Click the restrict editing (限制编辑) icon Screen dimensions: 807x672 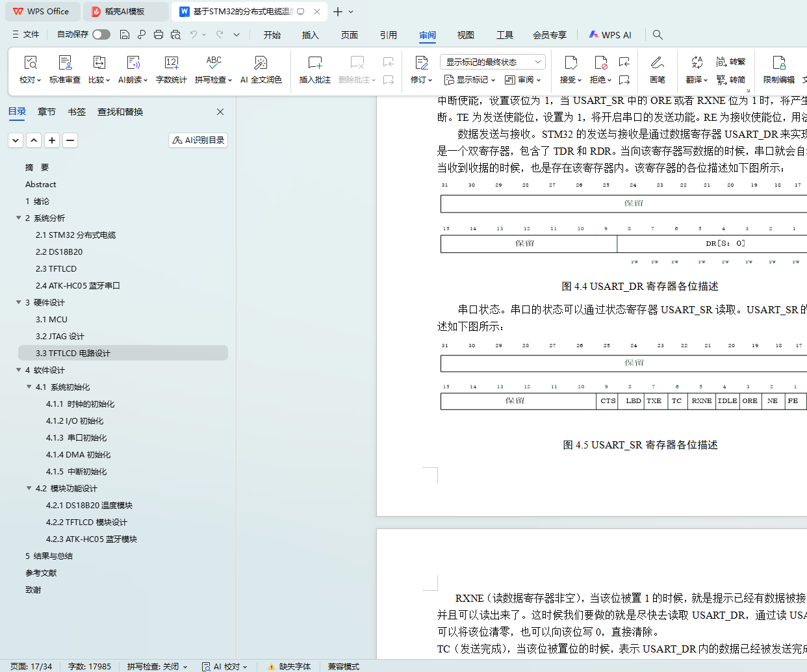tap(778, 63)
